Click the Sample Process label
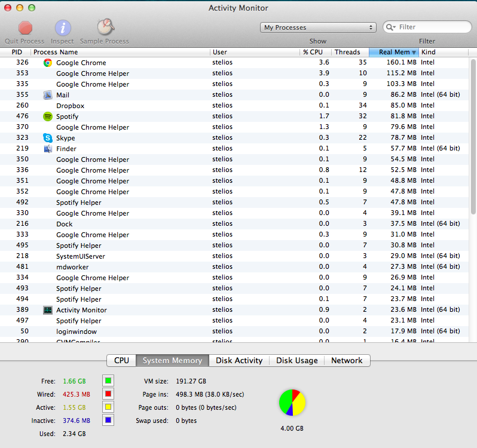Screen dimensions: 477x448 (x=105, y=41)
